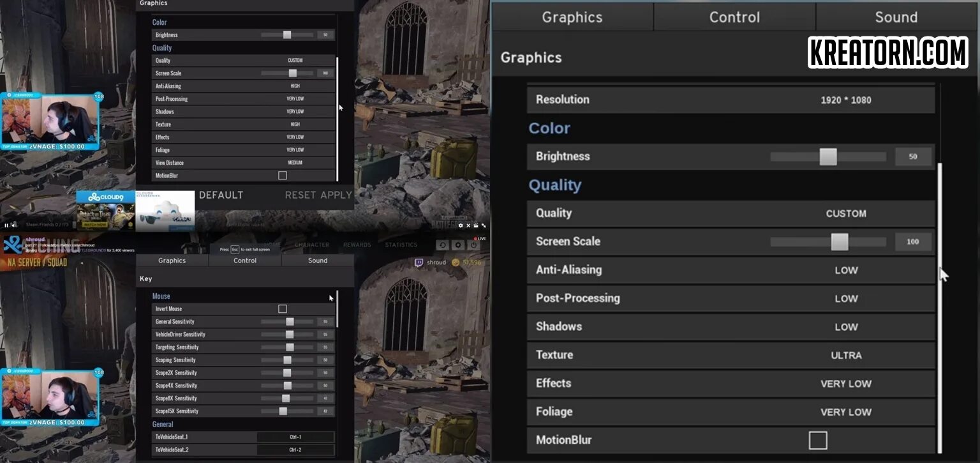Pause the stream video with the pause icon
Viewport: 980px width, 463px height.
click(6, 225)
